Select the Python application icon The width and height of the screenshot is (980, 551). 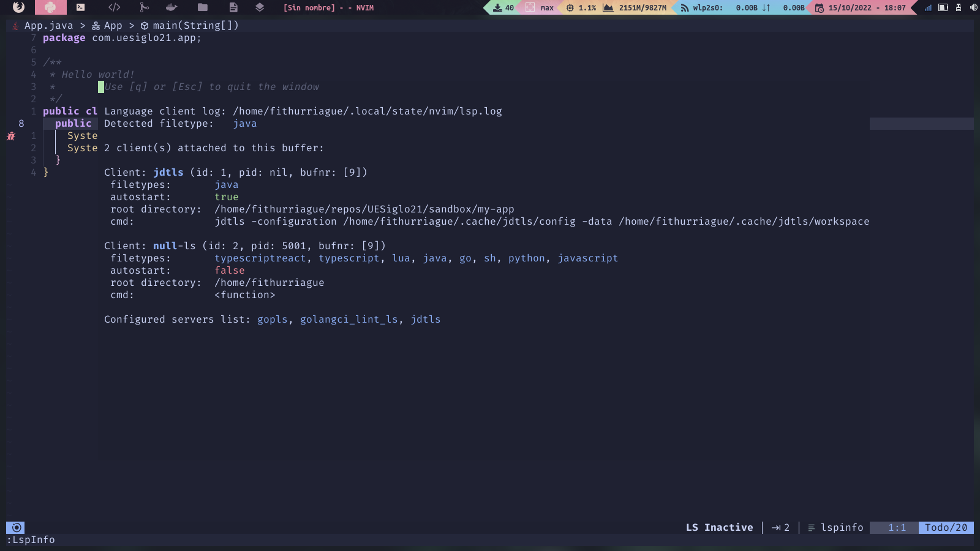tap(51, 8)
